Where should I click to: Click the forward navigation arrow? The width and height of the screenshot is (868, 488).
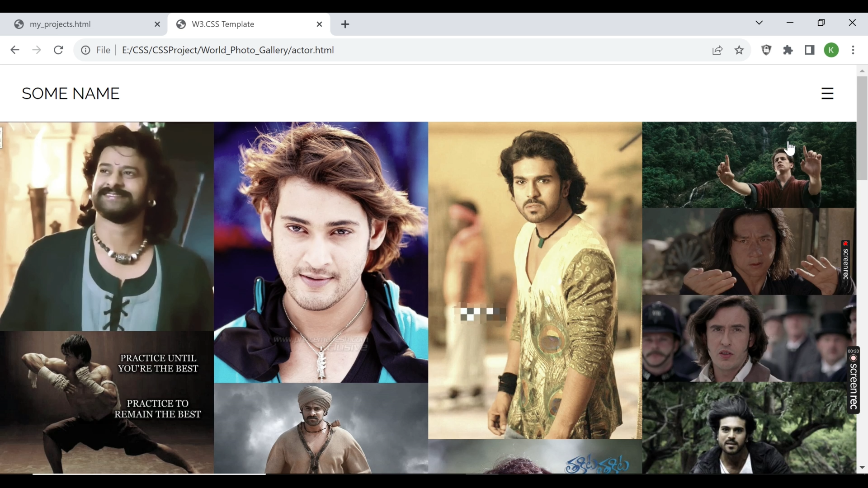37,50
